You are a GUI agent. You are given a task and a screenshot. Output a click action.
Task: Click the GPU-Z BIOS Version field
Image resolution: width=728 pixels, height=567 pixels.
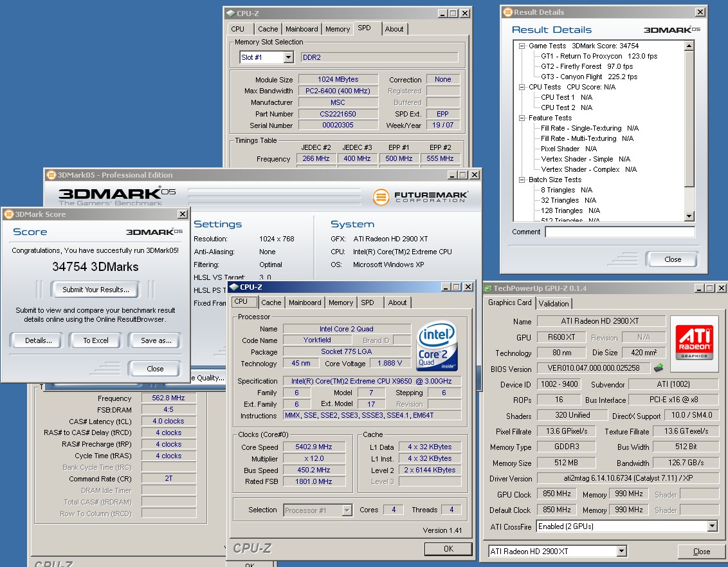pyautogui.click(x=594, y=368)
